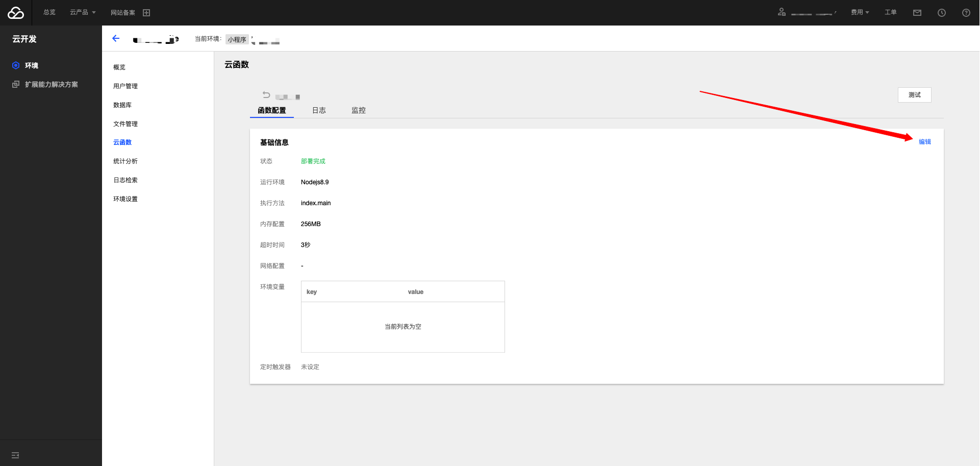Open 用户管理 in the environment menu
The width and height of the screenshot is (980, 466).
(125, 86)
